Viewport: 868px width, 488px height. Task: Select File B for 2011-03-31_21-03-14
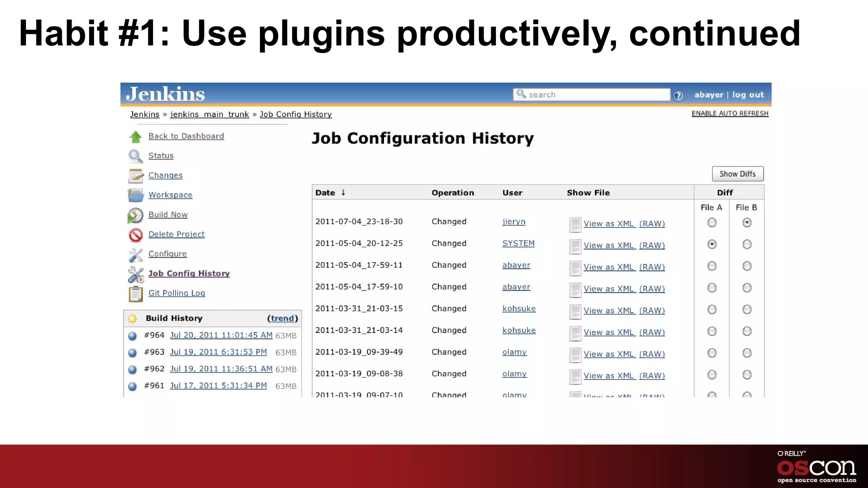[747, 331]
